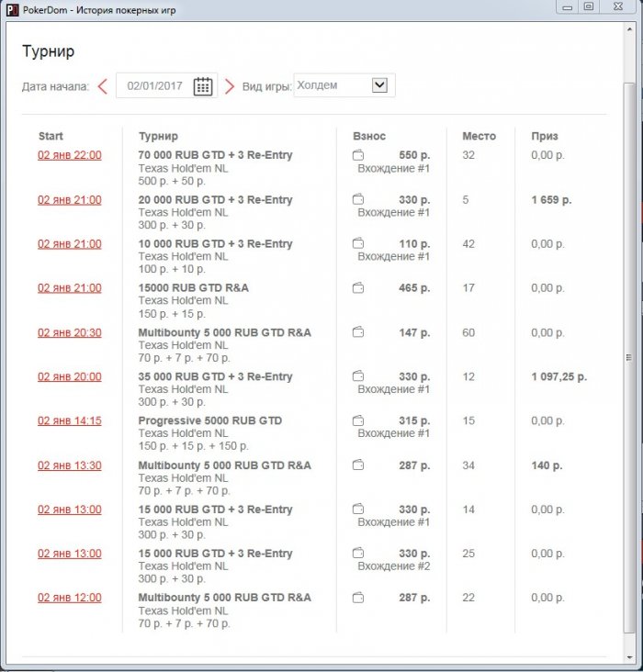Click the PokerDom app icon in title bar
643x672 pixels.
13,10
